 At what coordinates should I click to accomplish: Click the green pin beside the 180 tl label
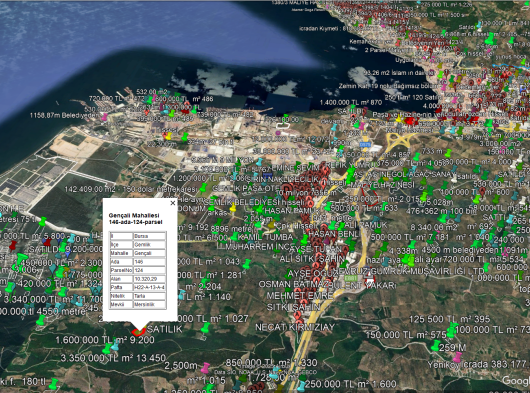(53, 384)
